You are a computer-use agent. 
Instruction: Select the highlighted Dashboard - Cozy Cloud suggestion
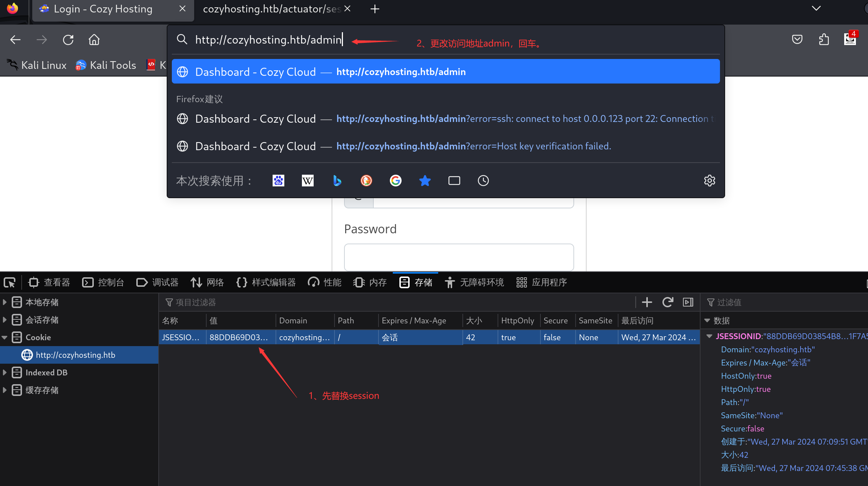[446, 72]
